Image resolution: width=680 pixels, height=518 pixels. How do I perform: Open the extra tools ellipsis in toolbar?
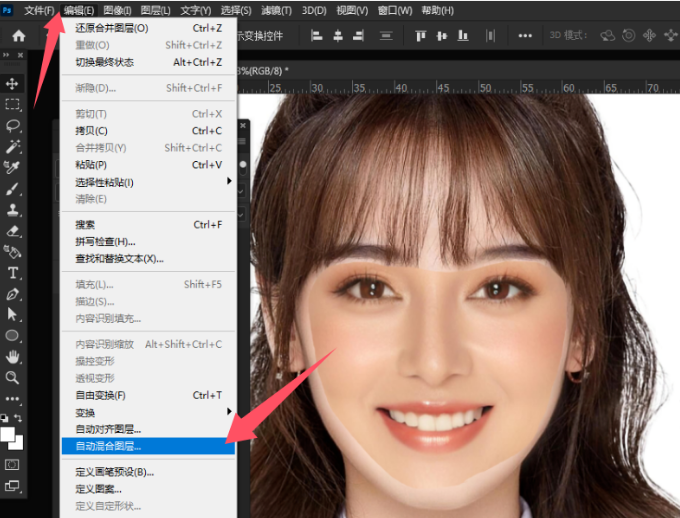click(12, 399)
